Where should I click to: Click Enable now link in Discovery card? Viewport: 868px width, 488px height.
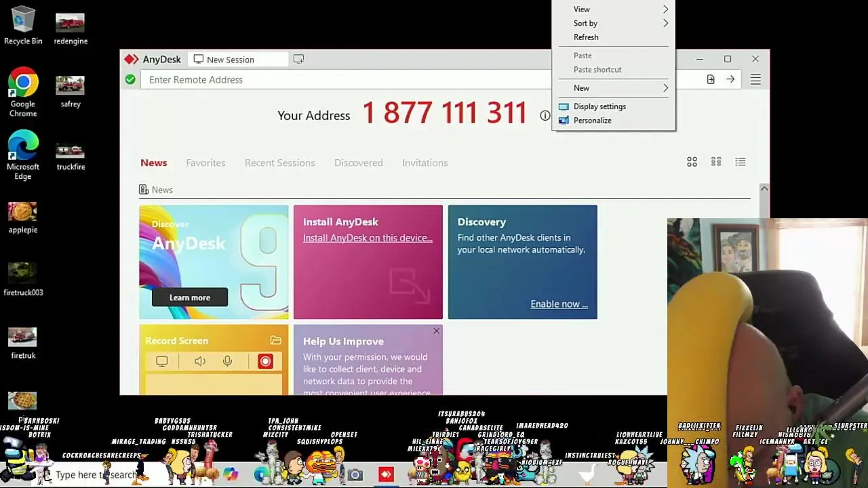[x=559, y=304]
